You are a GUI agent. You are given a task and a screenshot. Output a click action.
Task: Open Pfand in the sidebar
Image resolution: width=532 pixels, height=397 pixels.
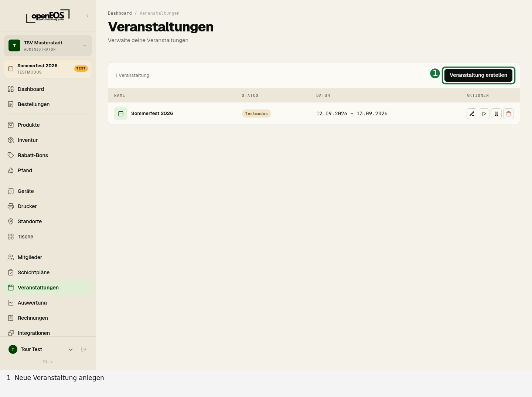pyautogui.click(x=48, y=170)
